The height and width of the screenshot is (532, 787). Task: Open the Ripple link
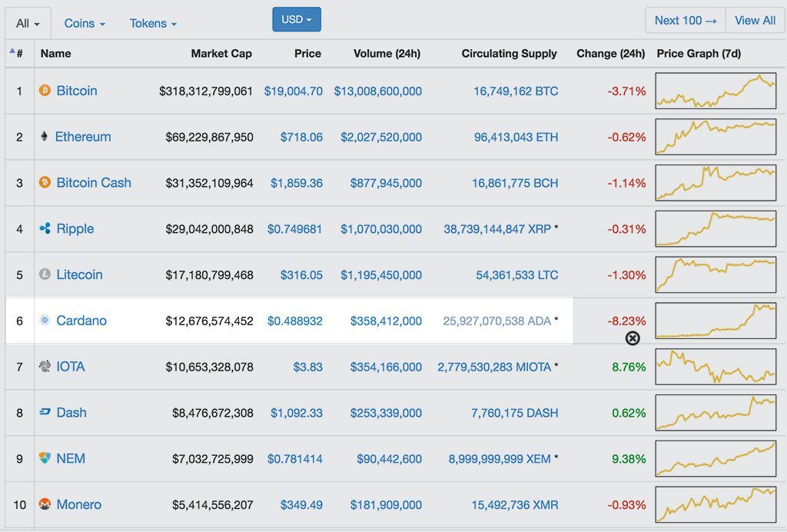pyautogui.click(x=75, y=228)
